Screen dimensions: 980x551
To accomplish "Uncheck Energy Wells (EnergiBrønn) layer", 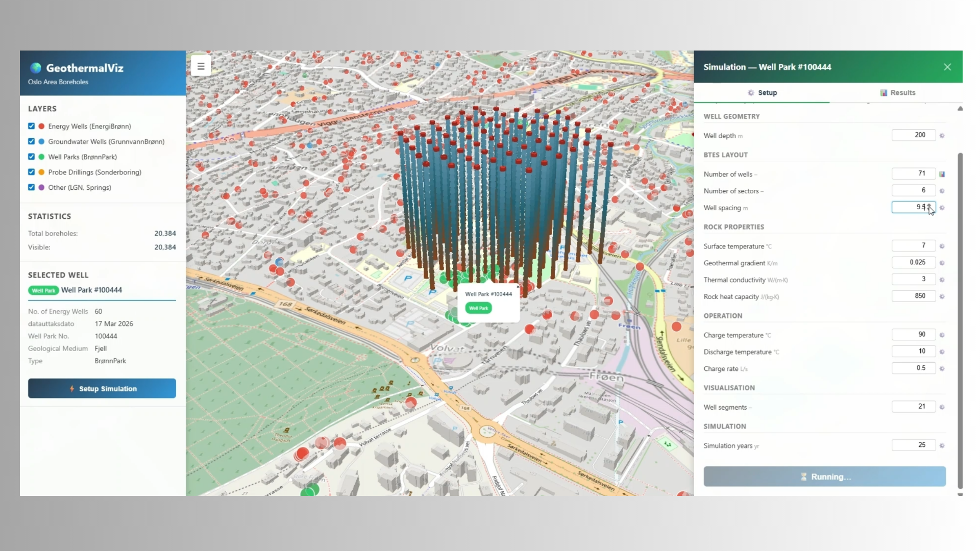I will click(32, 126).
